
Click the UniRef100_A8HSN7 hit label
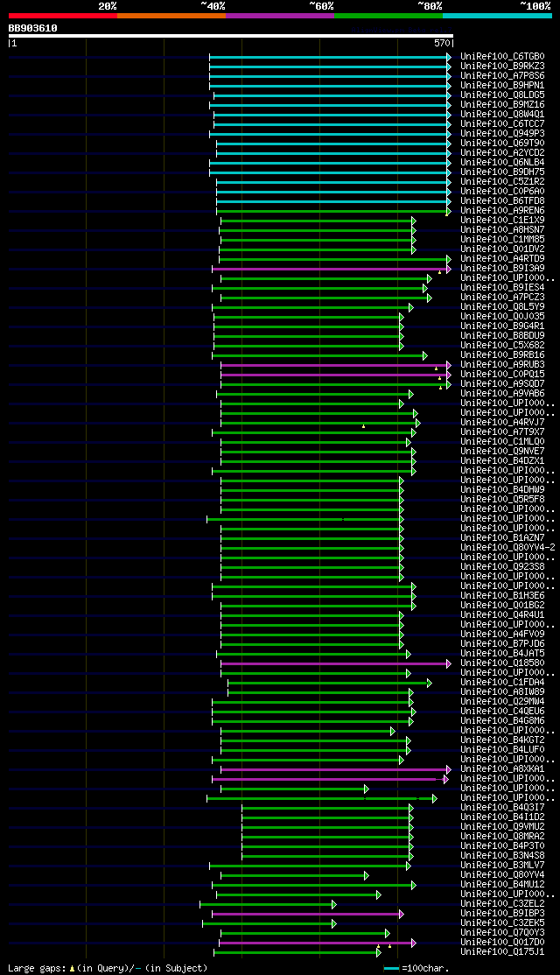point(503,230)
